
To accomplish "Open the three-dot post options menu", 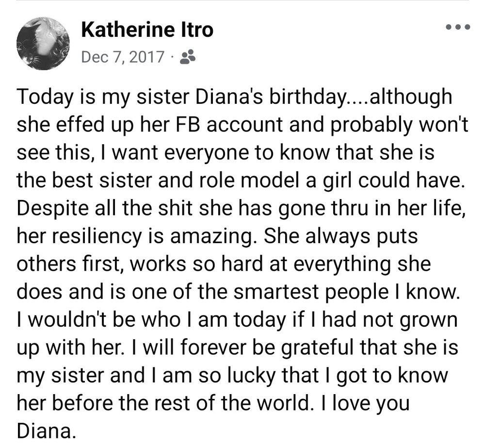I will coord(458,27).
